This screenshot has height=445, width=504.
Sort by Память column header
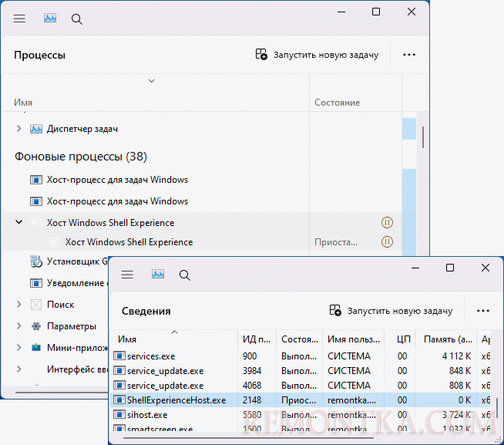[x=446, y=339]
